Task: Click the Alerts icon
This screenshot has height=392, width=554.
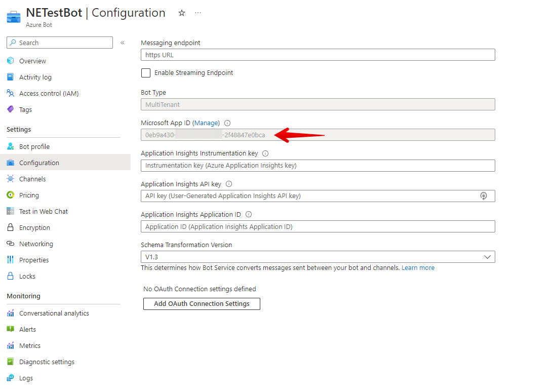Action: (11, 329)
